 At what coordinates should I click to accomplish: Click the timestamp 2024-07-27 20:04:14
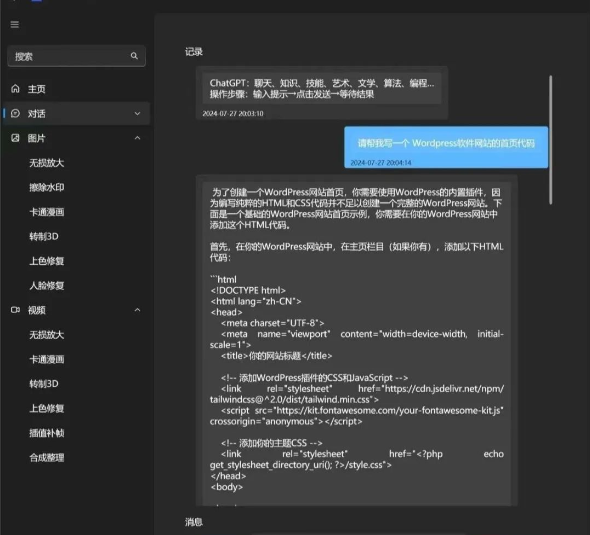tap(381, 163)
